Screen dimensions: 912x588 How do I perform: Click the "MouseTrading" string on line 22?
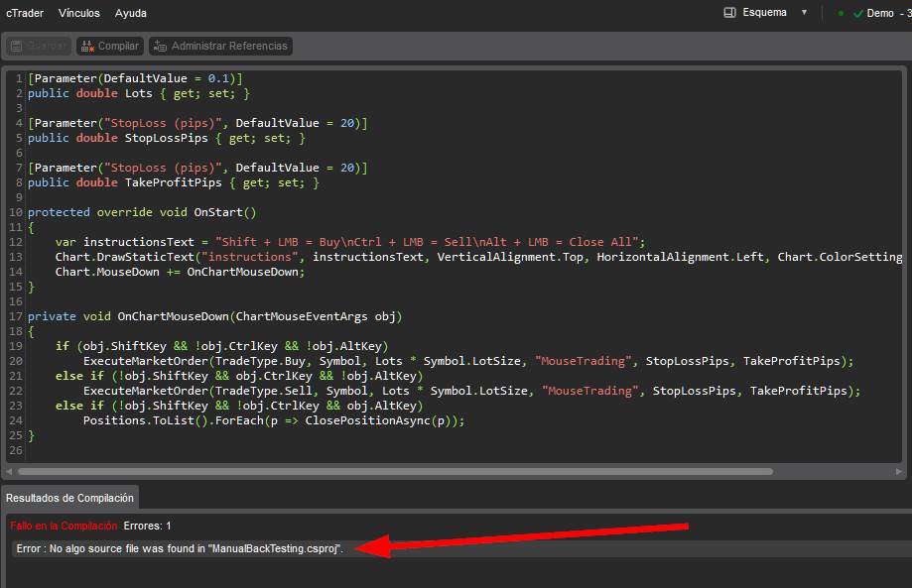pos(589,391)
